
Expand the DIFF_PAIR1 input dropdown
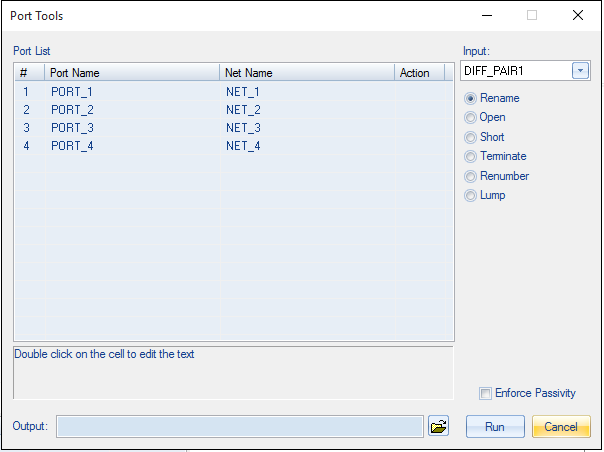click(580, 71)
